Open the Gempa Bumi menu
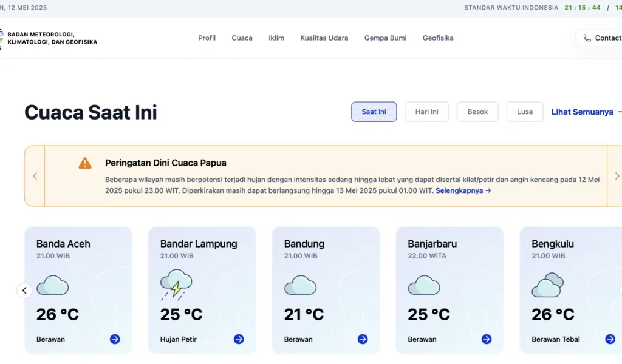The height and width of the screenshot is (364, 622). [x=385, y=38]
